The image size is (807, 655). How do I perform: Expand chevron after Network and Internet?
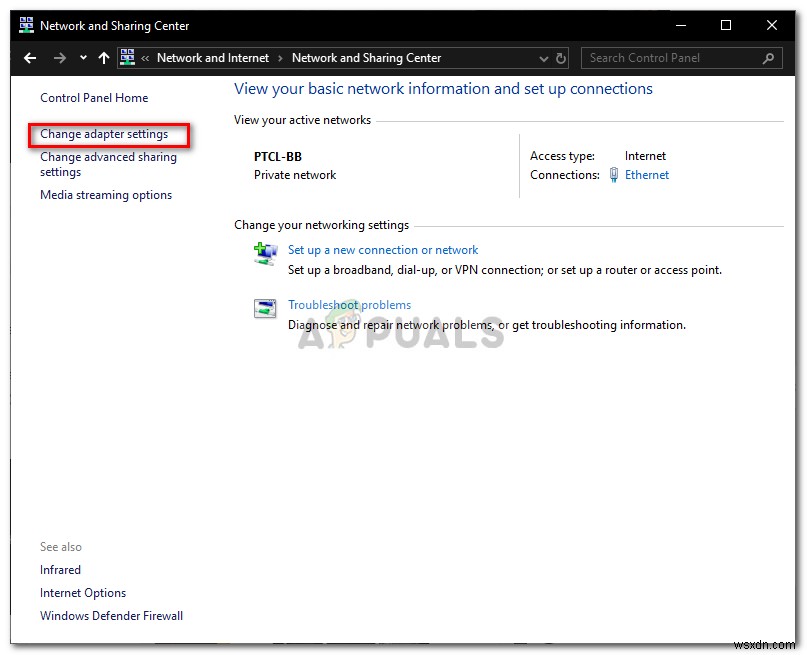point(280,59)
